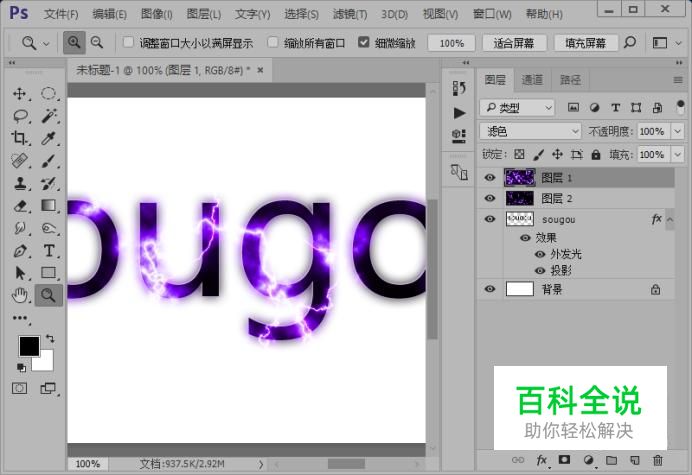Enable zoom all windows checkbox
Viewport: 692px width, 475px height.
[272, 42]
